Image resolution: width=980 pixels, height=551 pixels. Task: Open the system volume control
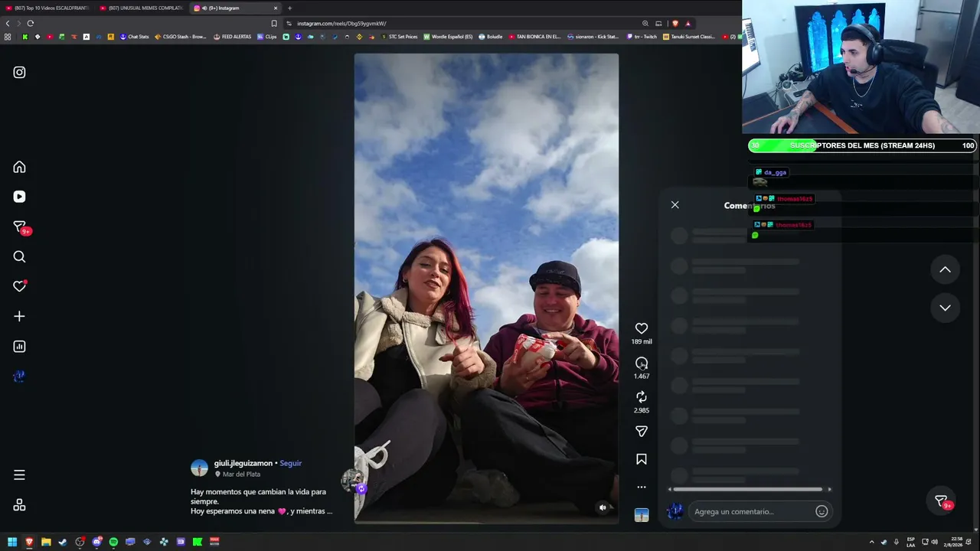click(x=934, y=542)
